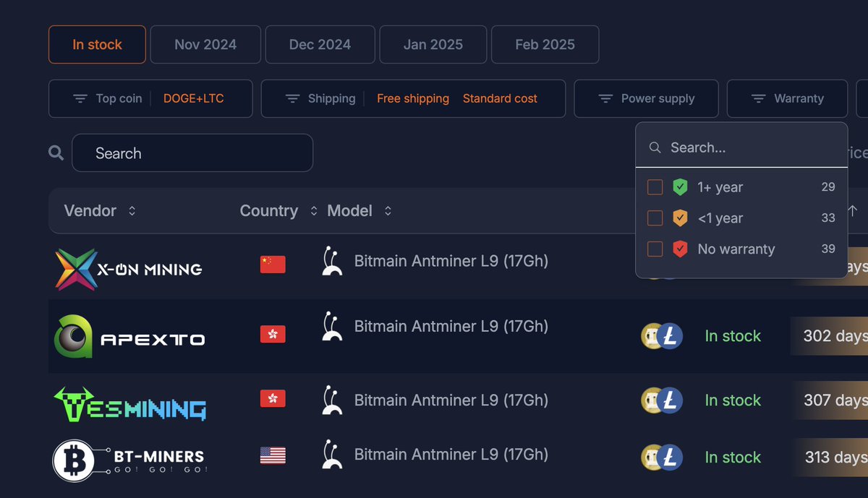This screenshot has width=868, height=498.
Task: Click the main Search input field
Action: click(192, 153)
